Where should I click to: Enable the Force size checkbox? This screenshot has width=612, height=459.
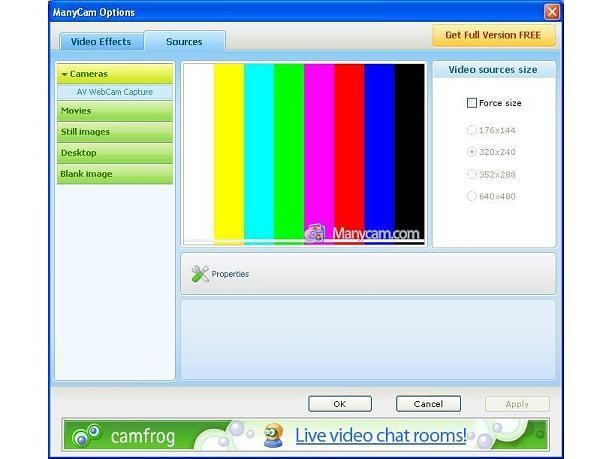tap(472, 103)
